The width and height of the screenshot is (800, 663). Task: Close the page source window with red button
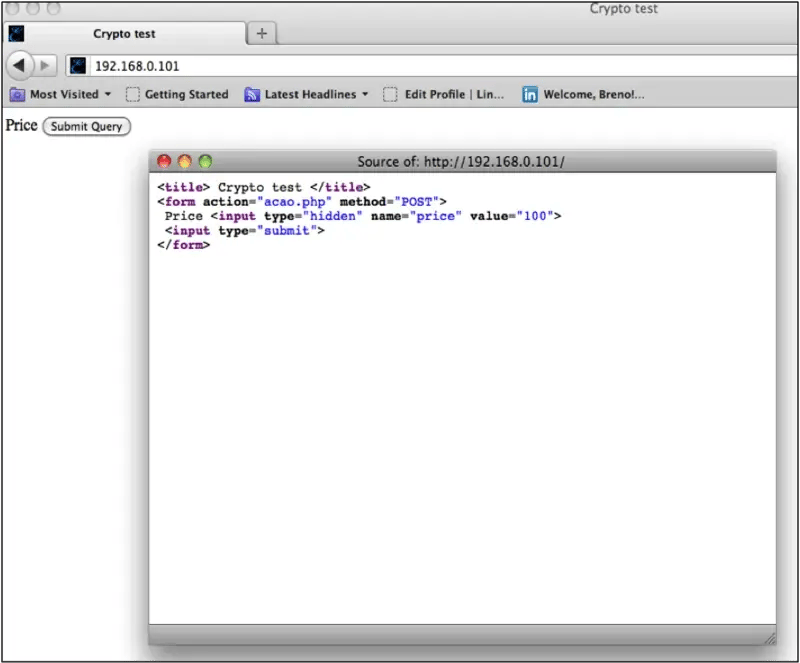pyautogui.click(x=164, y=161)
